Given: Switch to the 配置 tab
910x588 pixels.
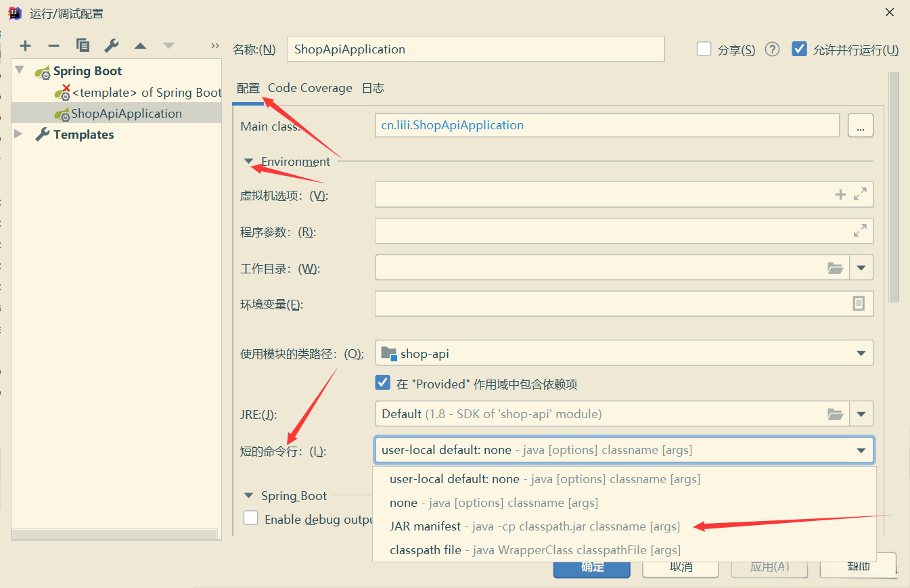Looking at the screenshot, I should 248,88.
